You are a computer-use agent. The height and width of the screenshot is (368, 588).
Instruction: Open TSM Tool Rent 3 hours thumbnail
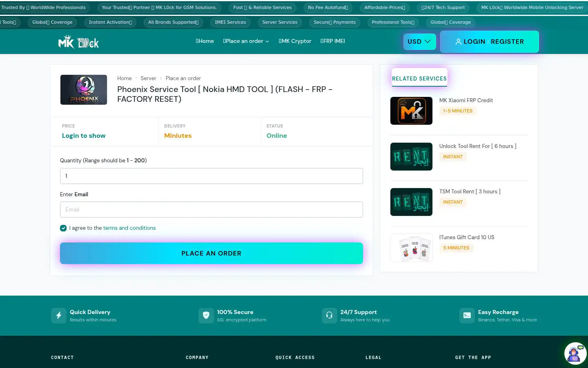pos(411,202)
